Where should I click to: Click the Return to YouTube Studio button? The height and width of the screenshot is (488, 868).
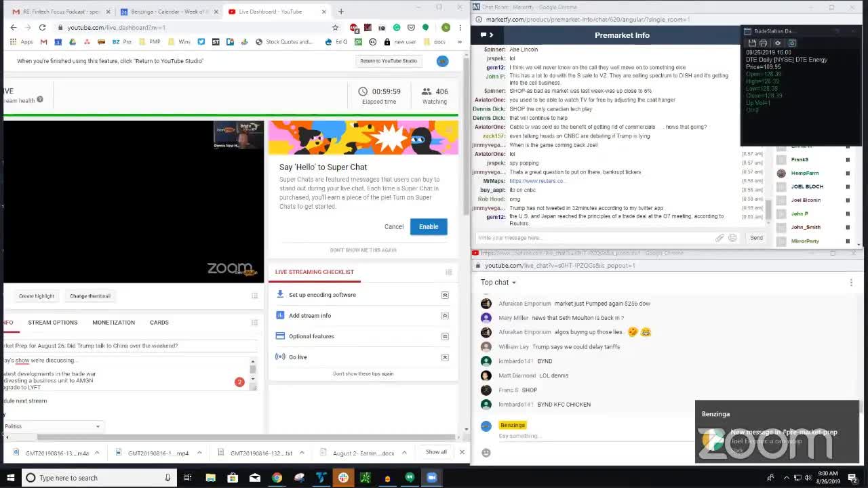coord(389,61)
